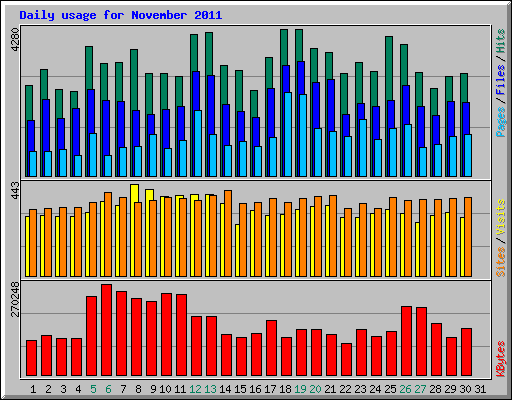The image size is (512, 400).
Task: Click the cyan Pages bar for day 18
Action: tap(288, 134)
